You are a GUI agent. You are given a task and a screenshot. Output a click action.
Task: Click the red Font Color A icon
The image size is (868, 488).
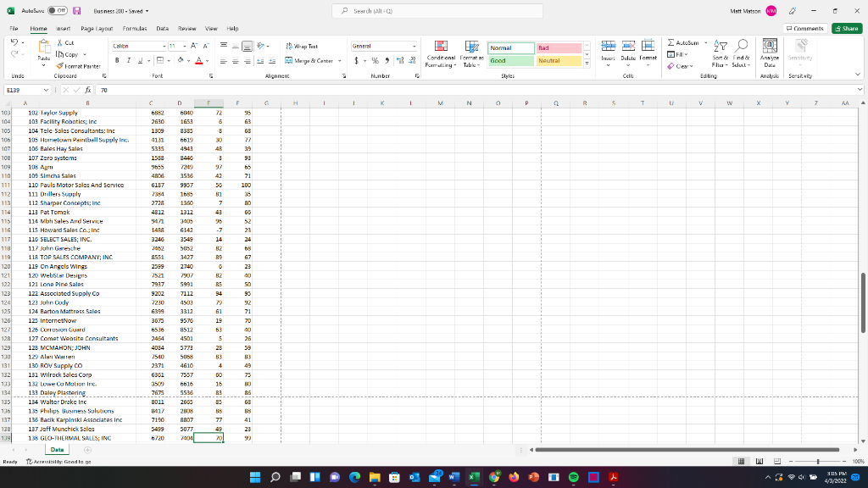click(x=198, y=61)
